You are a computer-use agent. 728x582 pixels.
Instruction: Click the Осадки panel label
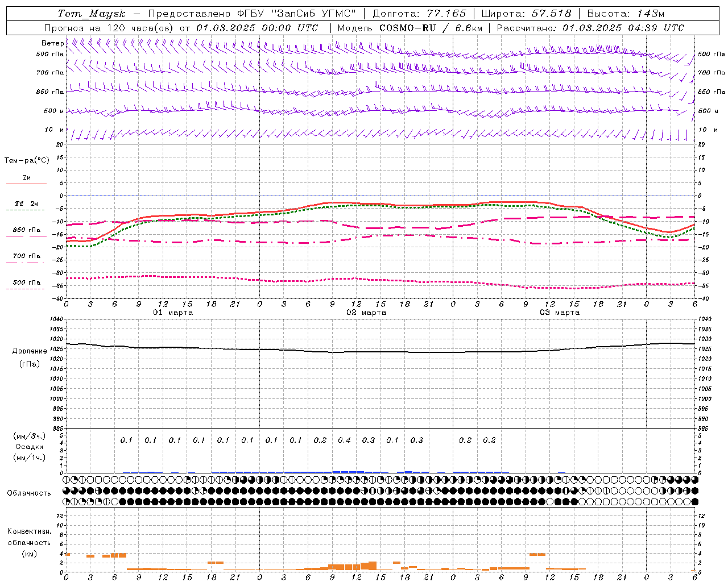click(x=29, y=447)
